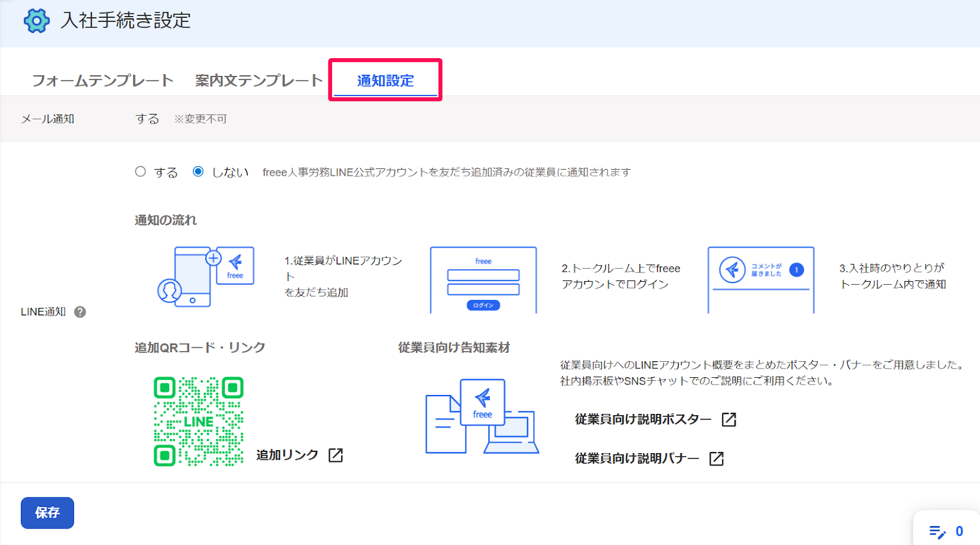The image size is (980, 545).
Task: Open the フォームテンプレート tab
Action: 102,80
